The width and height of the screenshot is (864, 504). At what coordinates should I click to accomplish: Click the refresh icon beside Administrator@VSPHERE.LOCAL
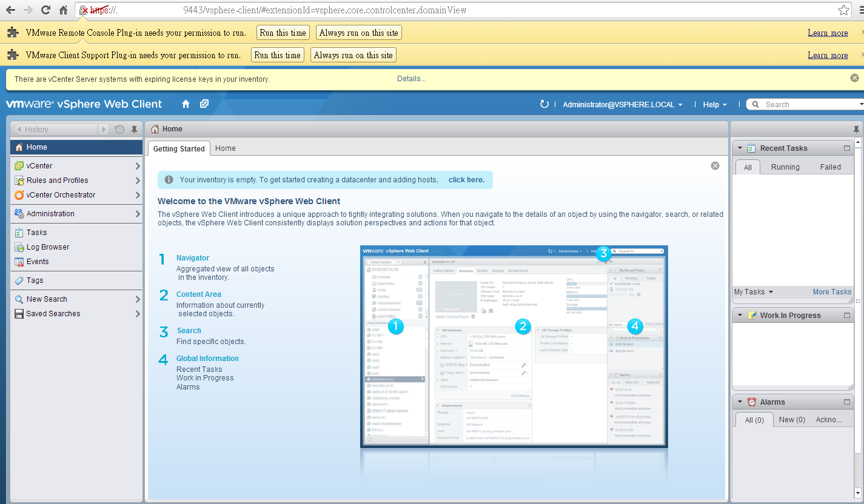click(544, 104)
